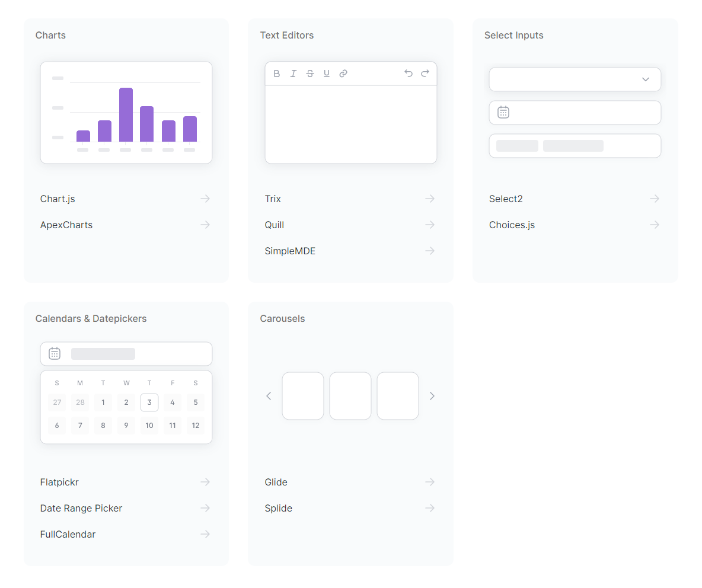Open the Select2 link
Screen dimensions: 702x588
pos(506,199)
